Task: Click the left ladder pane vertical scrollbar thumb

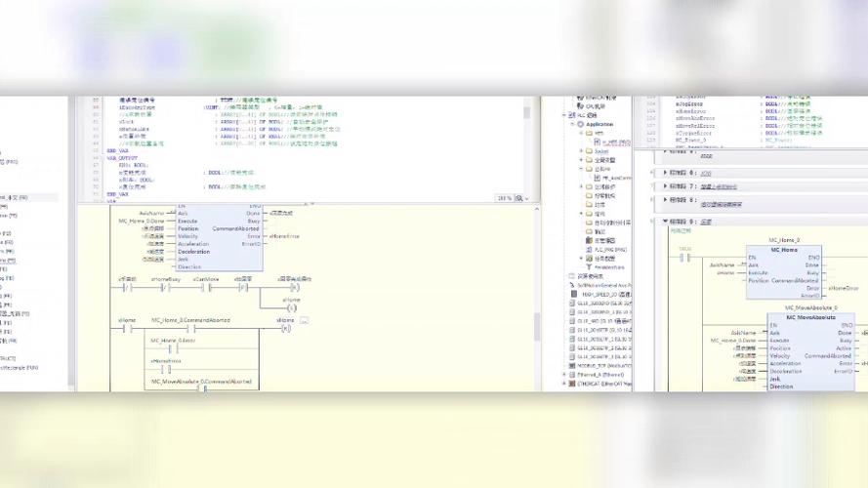Action: click(x=536, y=327)
